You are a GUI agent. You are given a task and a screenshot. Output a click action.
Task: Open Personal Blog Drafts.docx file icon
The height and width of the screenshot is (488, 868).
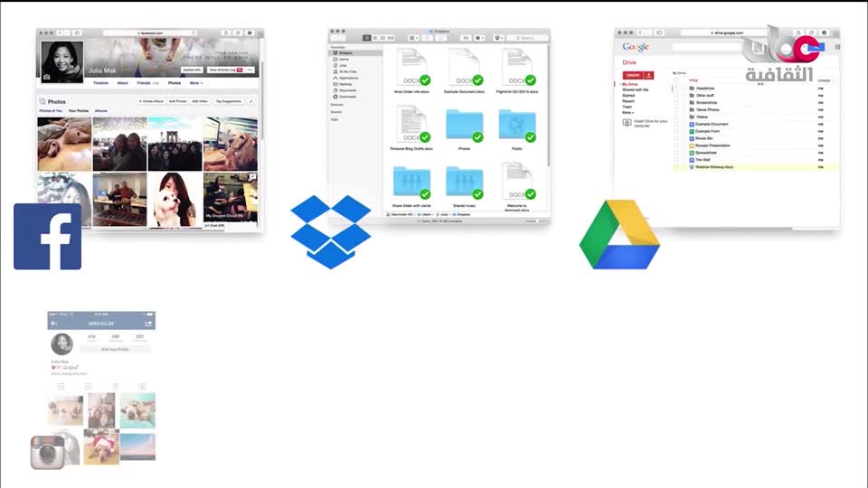[412, 125]
